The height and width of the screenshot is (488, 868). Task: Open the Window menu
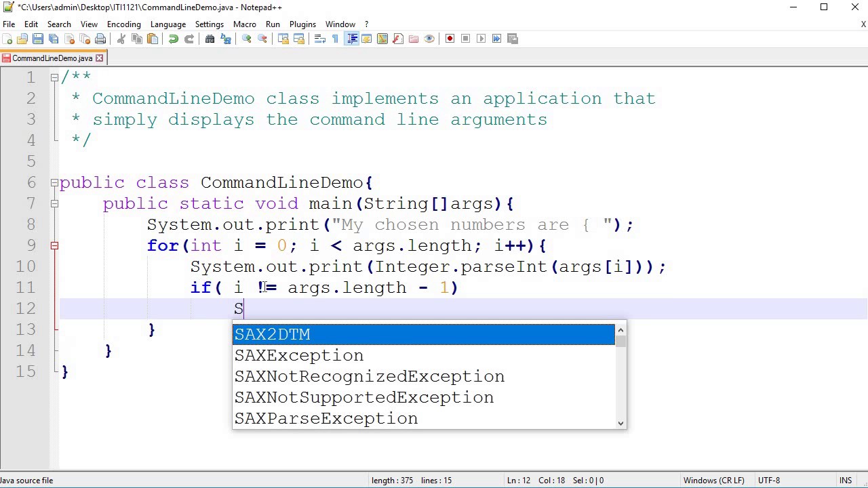[340, 24]
